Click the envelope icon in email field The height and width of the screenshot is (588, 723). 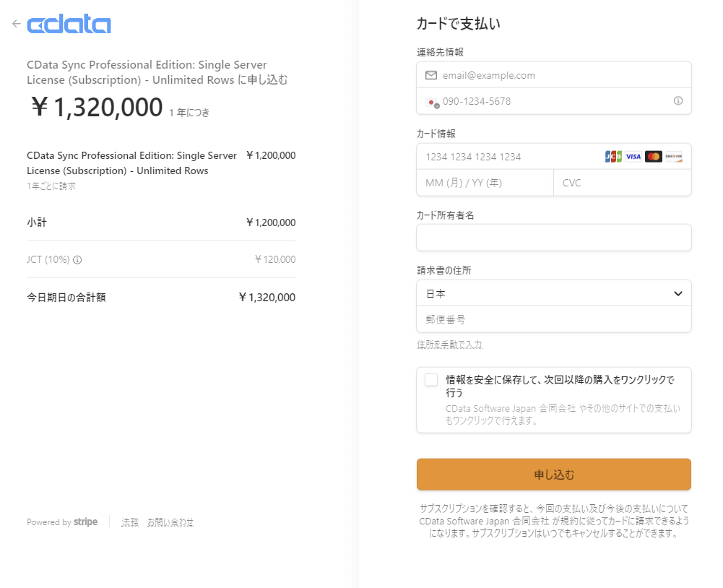pyautogui.click(x=431, y=75)
